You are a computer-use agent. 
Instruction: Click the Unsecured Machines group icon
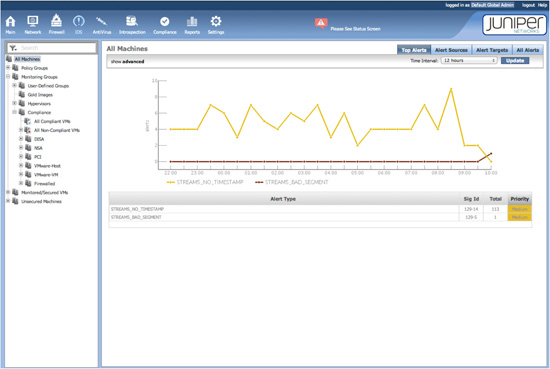point(15,201)
